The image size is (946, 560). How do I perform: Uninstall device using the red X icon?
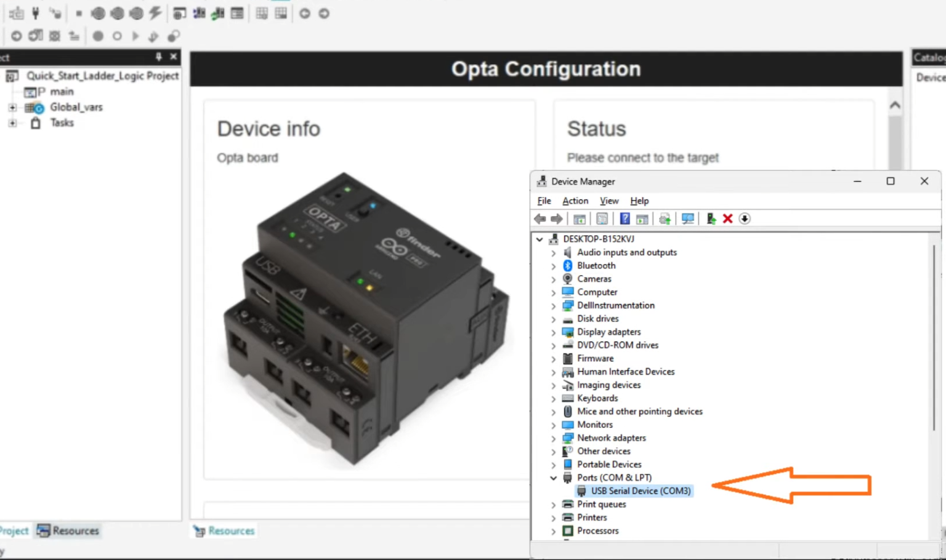coord(727,218)
